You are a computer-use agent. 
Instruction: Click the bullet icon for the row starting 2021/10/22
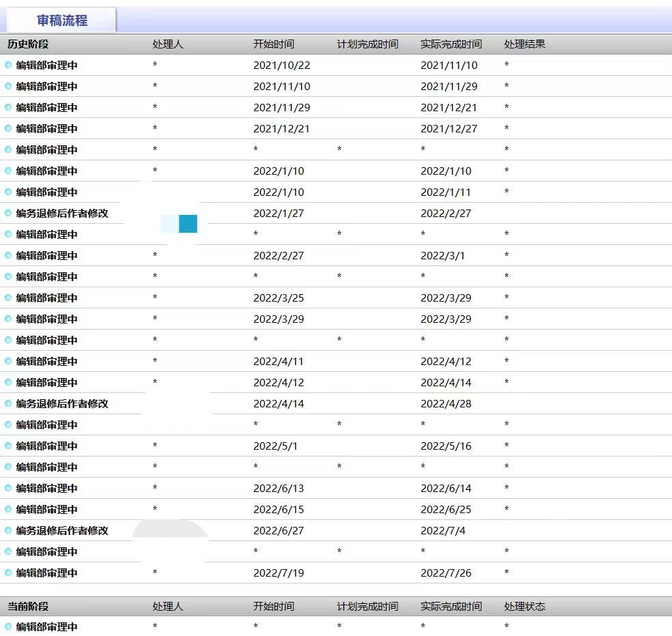click(x=8, y=66)
